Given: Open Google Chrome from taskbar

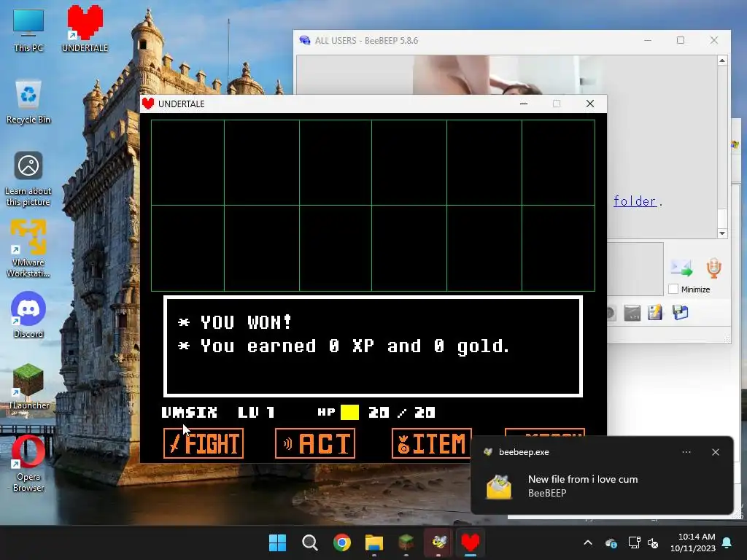Looking at the screenshot, I should [341, 542].
